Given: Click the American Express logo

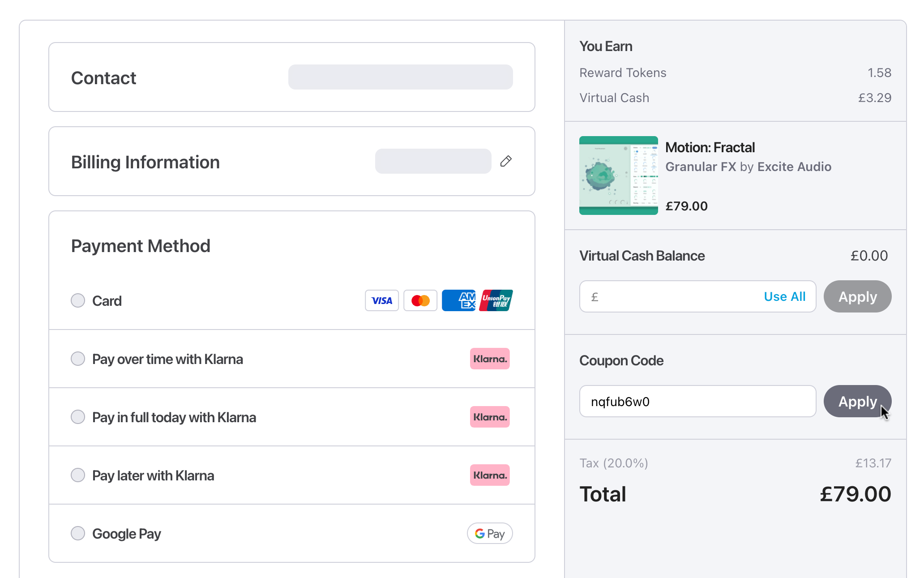Looking at the screenshot, I should [458, 300].
